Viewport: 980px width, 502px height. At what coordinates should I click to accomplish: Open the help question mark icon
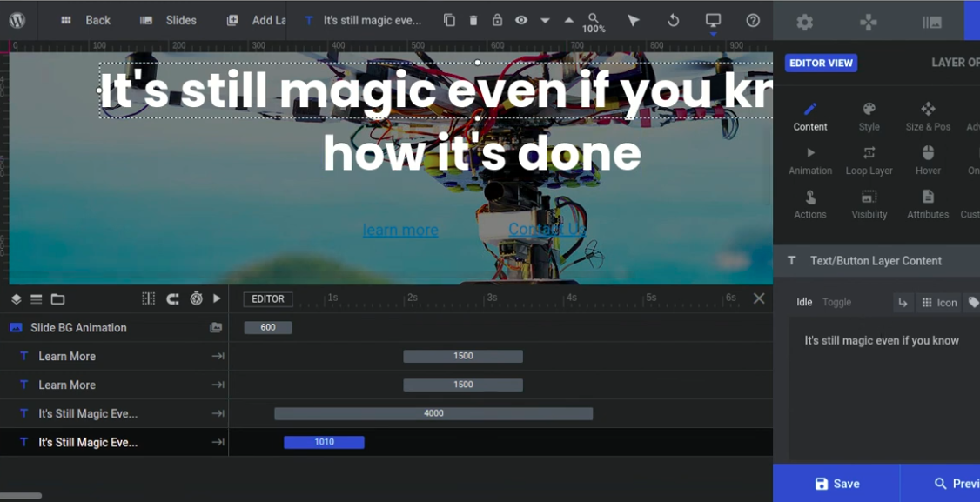click(x=753, y=20)
